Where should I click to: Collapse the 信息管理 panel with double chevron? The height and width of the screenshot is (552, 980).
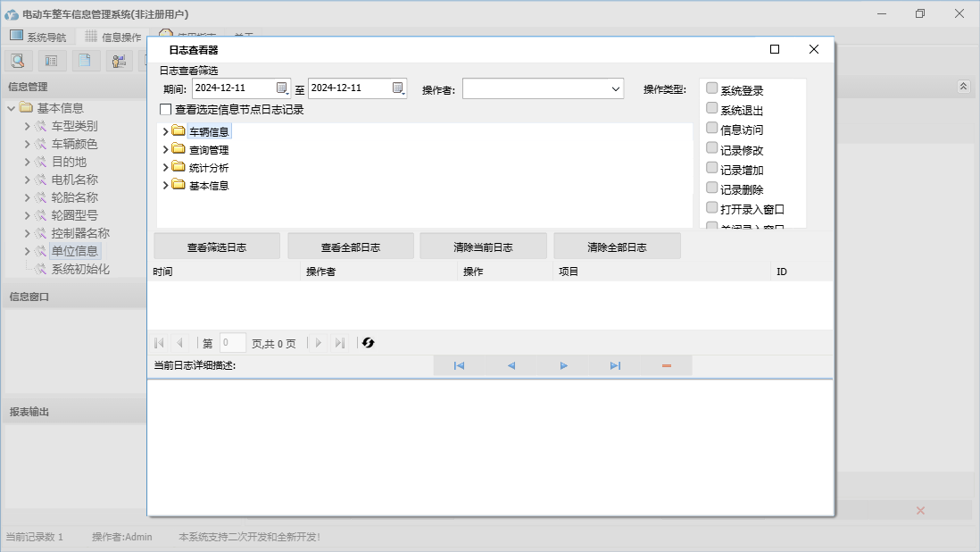click(963, 87)
